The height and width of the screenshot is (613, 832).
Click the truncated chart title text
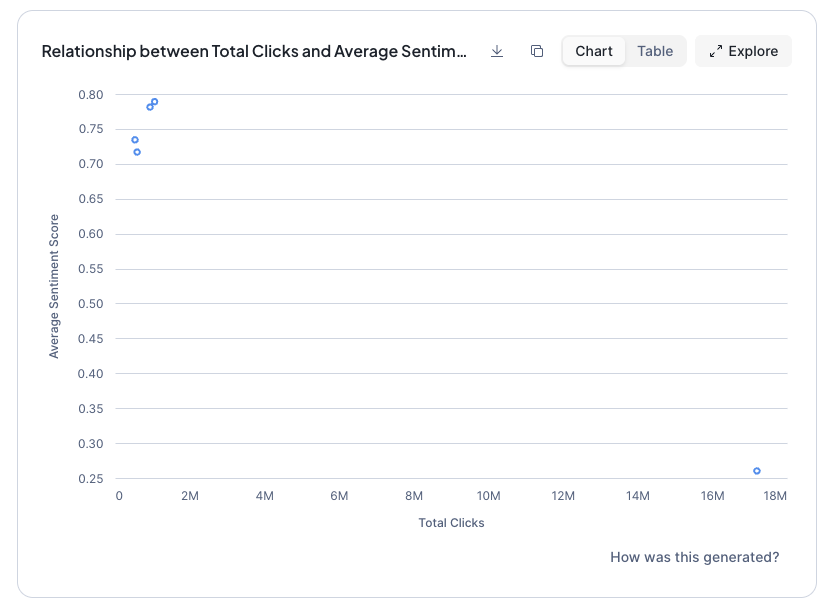click(x=254, y=51)
